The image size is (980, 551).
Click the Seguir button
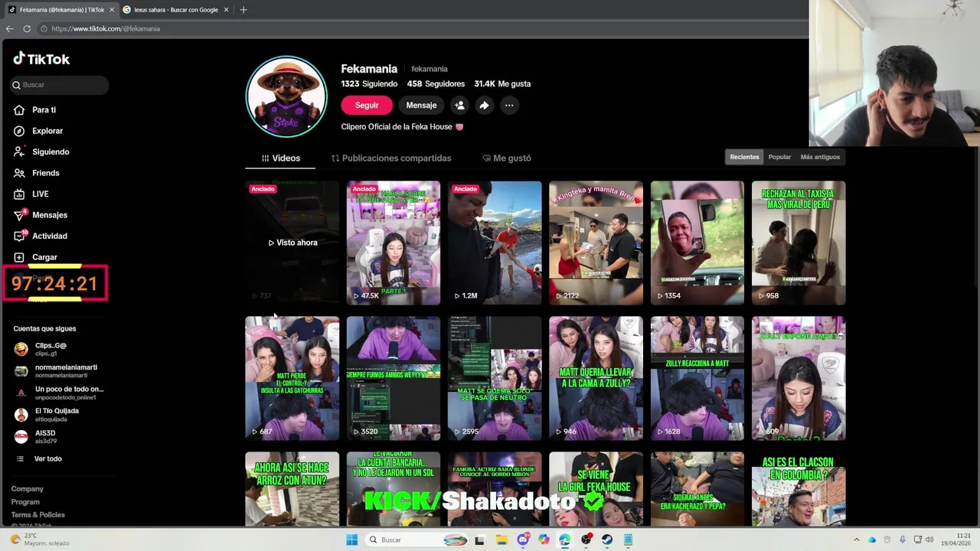pos(367,106)
